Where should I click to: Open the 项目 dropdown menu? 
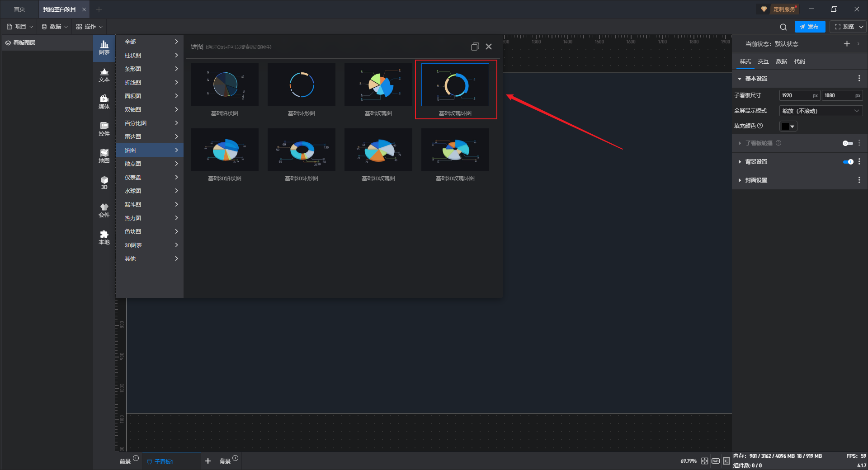(20, 27)
